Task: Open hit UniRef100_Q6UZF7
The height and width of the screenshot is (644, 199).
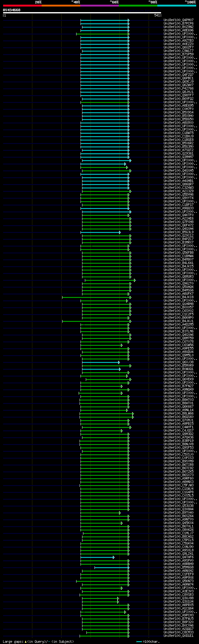Action: (x=178, y=47)
